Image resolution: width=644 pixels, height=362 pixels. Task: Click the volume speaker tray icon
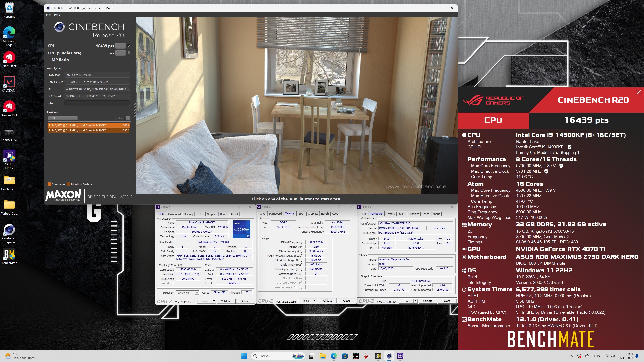[x=612, y=356]
